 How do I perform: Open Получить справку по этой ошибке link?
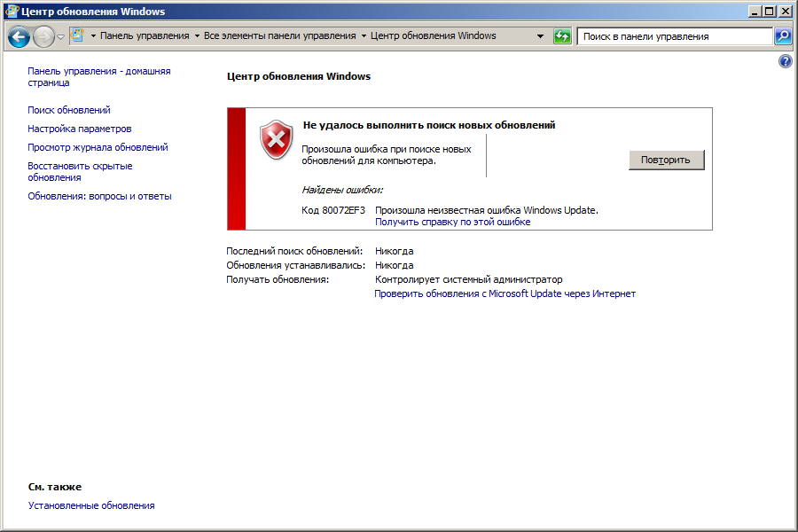tap(452, 222)
